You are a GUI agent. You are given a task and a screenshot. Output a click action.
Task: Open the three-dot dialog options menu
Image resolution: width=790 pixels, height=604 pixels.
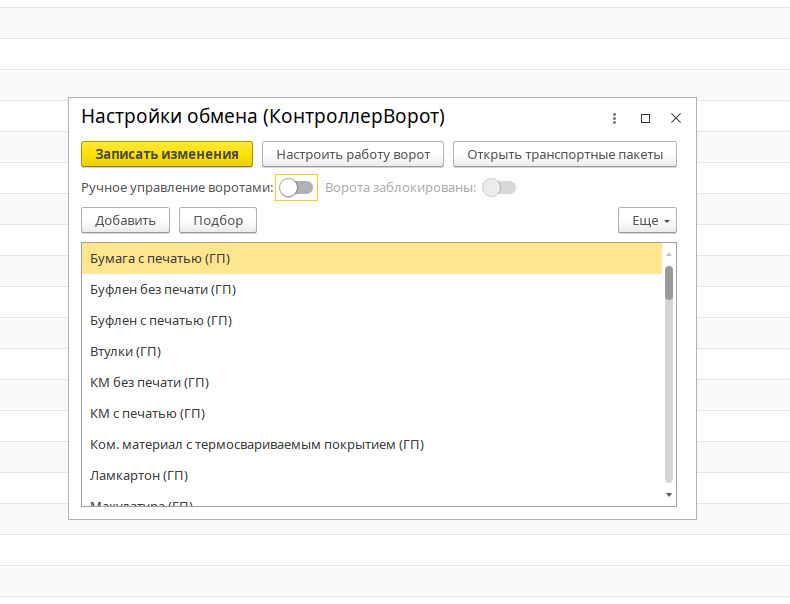[615, 118]
